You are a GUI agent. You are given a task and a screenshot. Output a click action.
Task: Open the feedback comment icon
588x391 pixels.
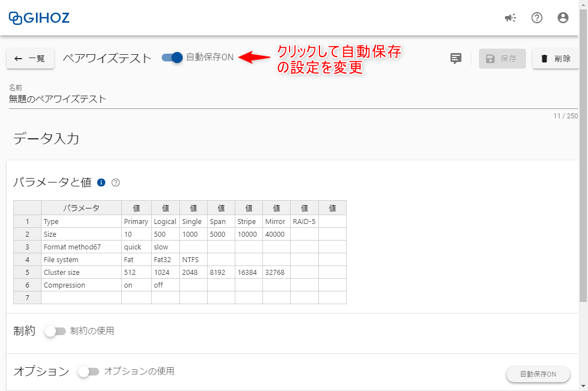coord(455,59)
